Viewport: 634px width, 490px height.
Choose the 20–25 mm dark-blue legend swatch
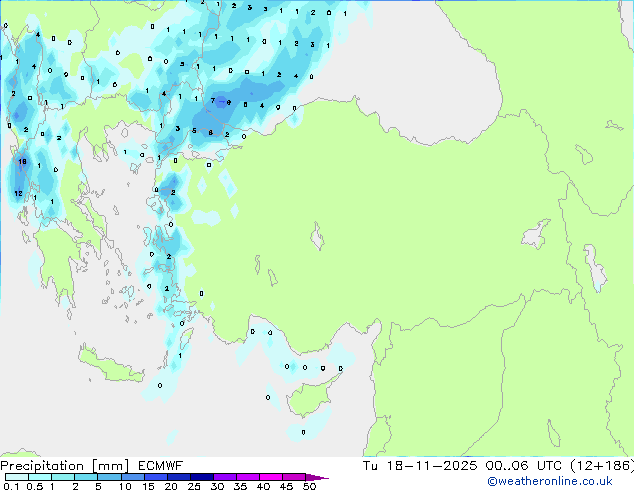[179, 477]
